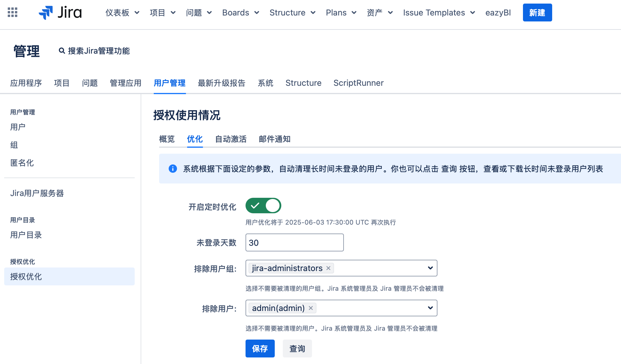Remove jira-administrators tag with its x

pyautogui.click(x=328, y=268)
